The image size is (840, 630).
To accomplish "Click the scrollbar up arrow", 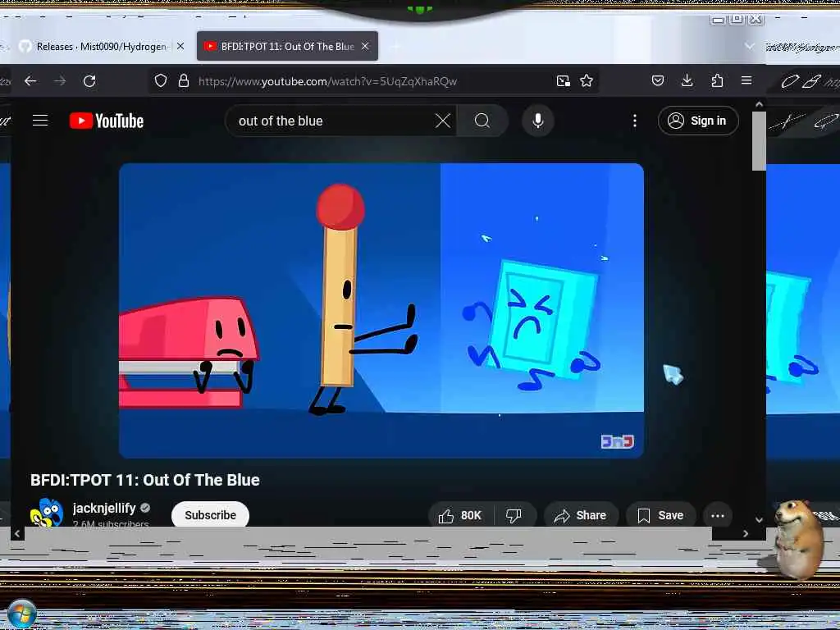I will (x=759, y=104).
